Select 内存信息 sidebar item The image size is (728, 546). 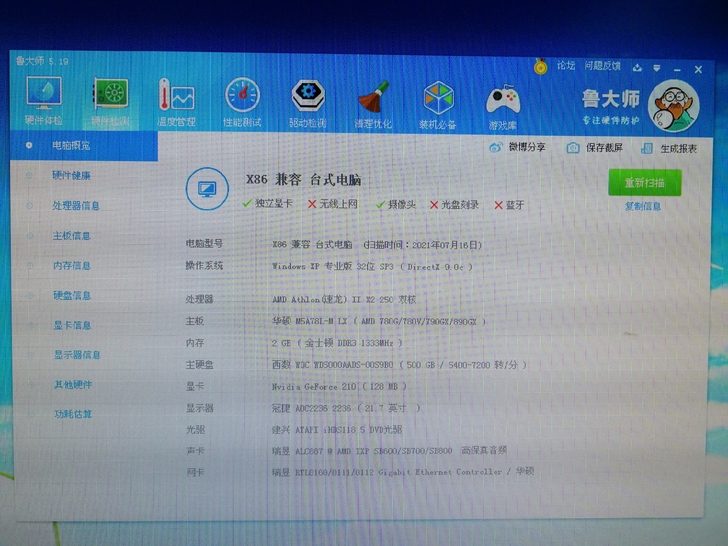tap(72, 266)
